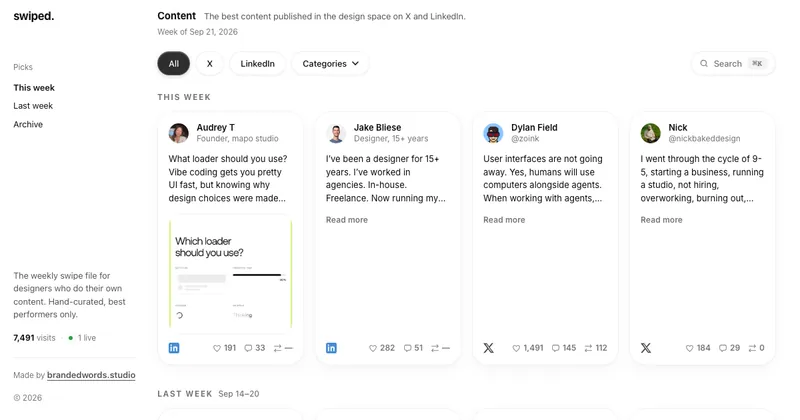Viewport: 800px width, 420px height.
Task: Click the green live status dot
Action: point(70,338)
